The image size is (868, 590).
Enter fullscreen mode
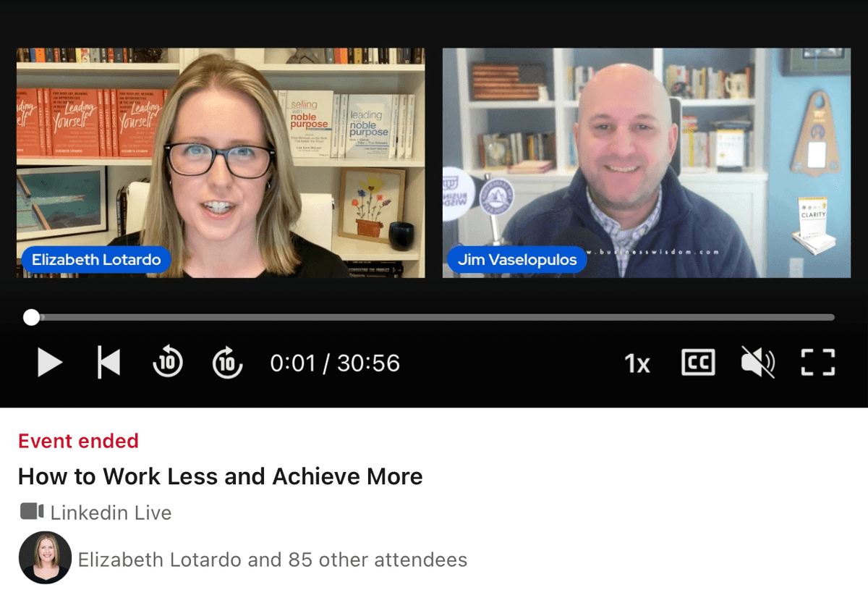[818, 363]
